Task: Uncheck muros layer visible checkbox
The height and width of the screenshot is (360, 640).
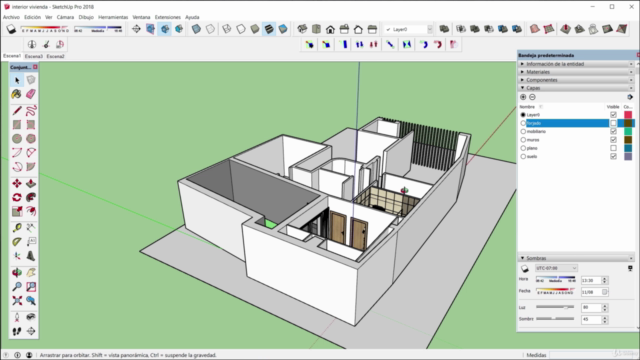Action: [613, 140]
